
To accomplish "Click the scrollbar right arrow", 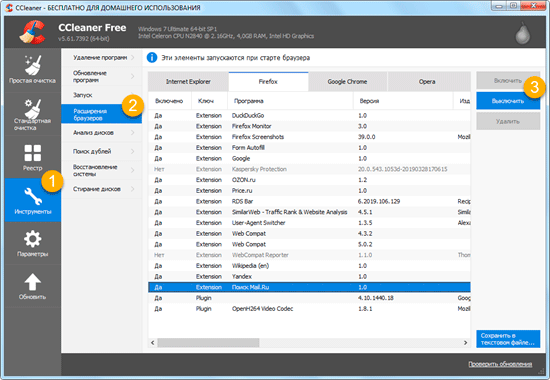I will click(465, 342).
